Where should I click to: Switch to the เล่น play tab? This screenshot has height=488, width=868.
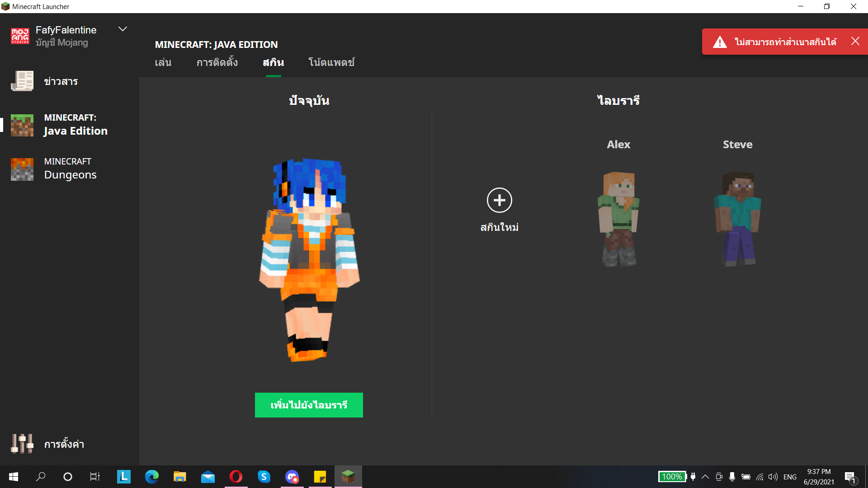[163, 62]
